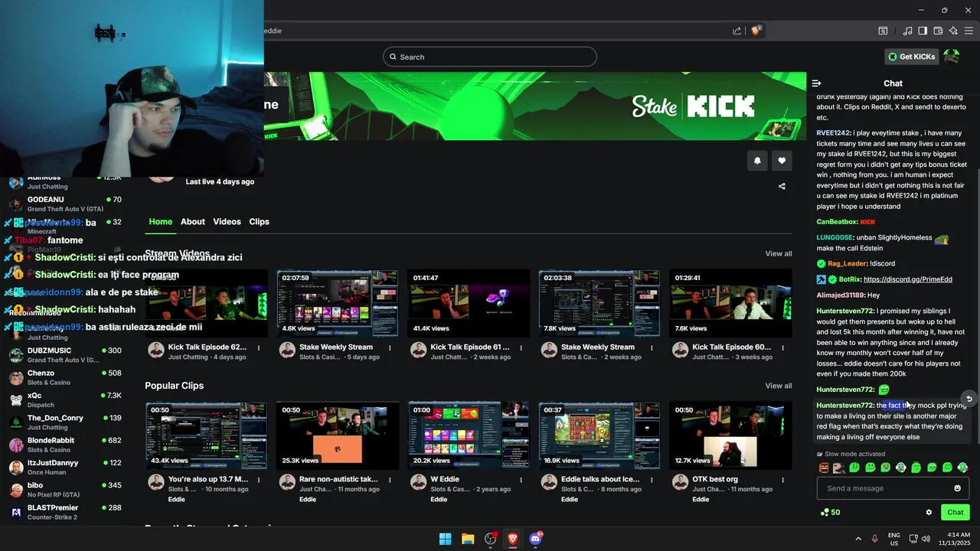Open options for 7.8K views Stake Weekly Stream
Viewport: 980px width, 551px height.
click(x=652, y=347)
